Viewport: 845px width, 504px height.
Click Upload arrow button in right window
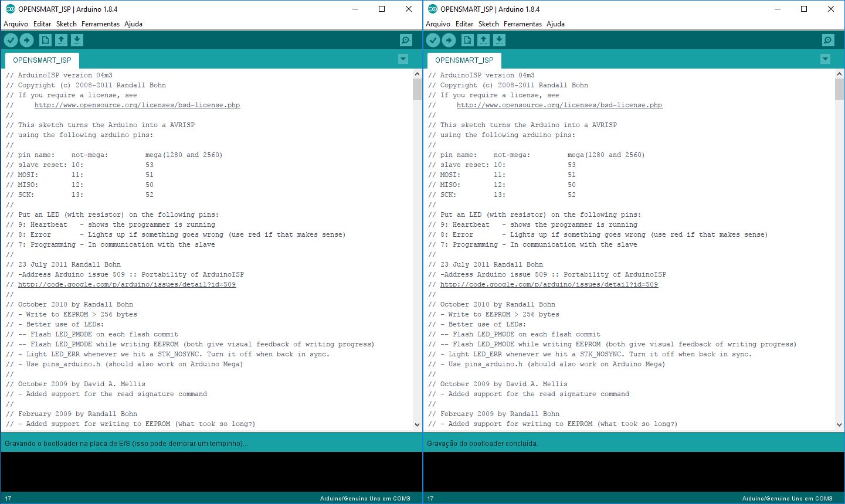449,40
